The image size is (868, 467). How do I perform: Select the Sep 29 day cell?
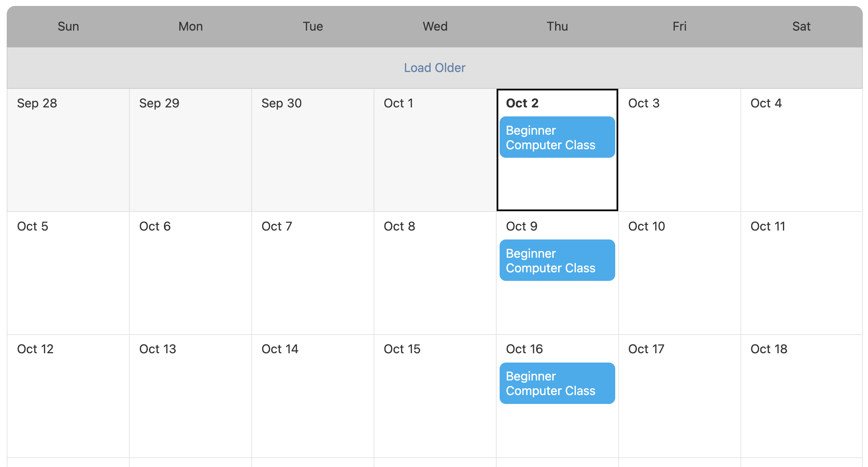coord(191,157)
